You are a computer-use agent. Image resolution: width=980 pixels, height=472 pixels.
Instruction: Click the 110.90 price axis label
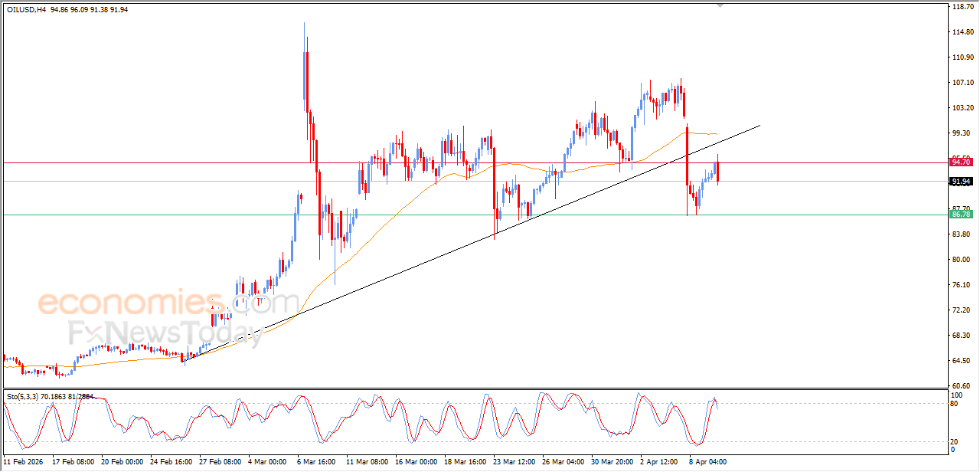[x=962, y=57]
